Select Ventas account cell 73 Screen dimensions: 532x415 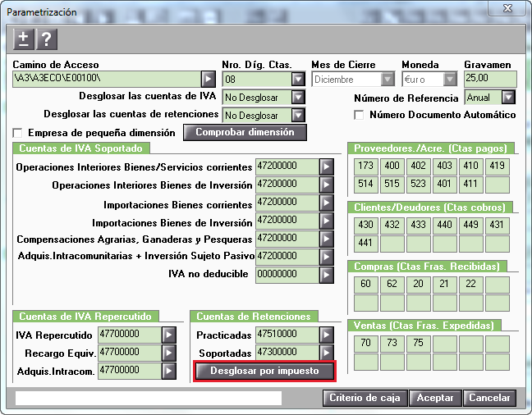pos(392,344)
